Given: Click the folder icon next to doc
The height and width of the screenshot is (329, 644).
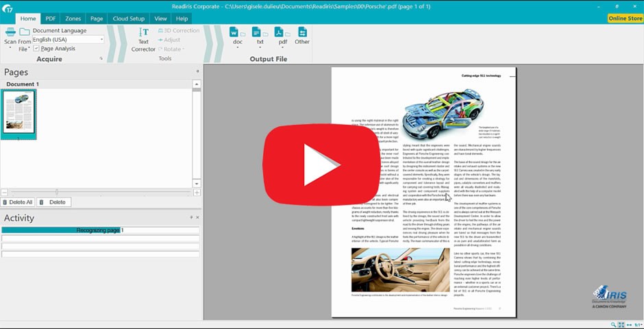Looking at the screenshot, I should pyautogui.click(x=243, y=34).
